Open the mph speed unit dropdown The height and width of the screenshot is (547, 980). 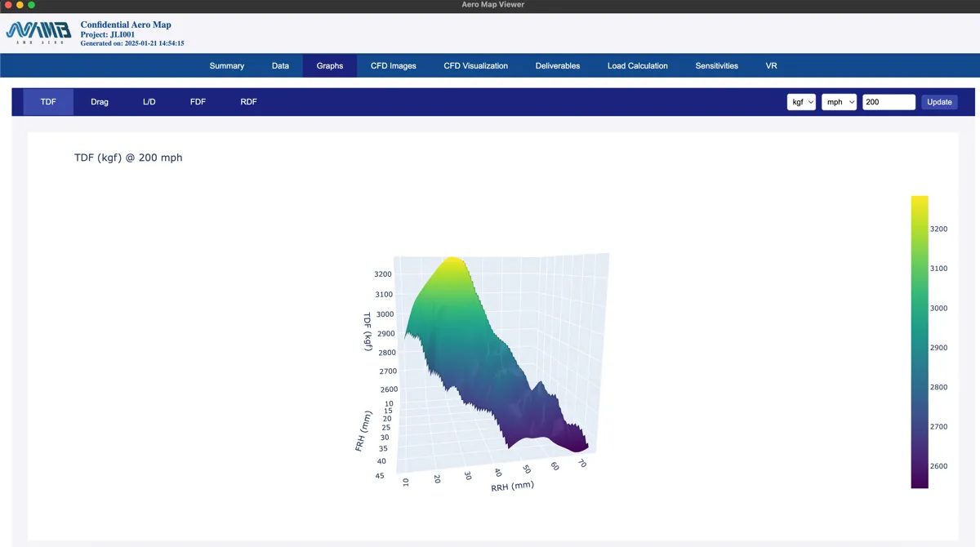(x=839, y=102)
